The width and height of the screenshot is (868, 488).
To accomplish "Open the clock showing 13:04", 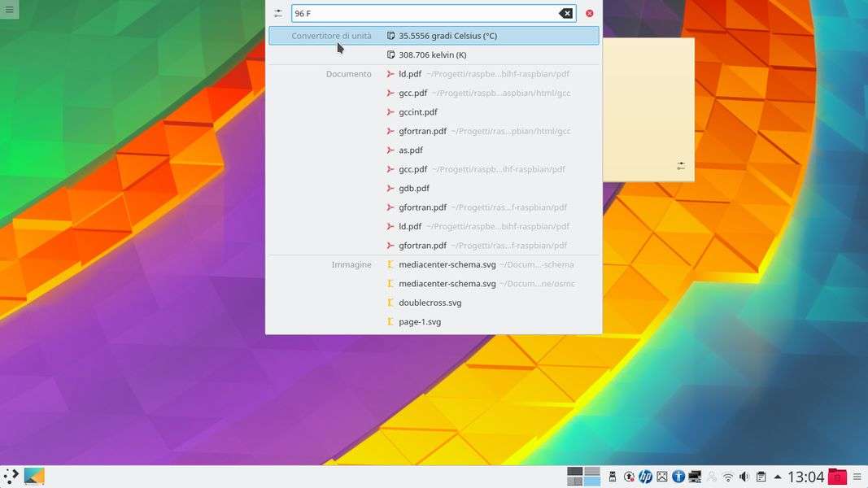I will point(805,477).
